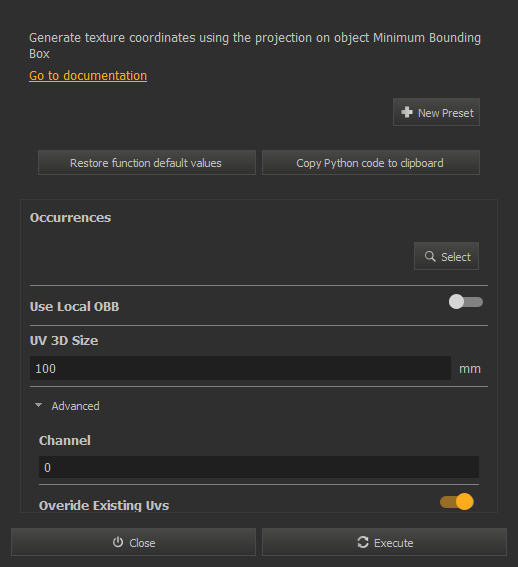Focus the Channel number field
The width and height of the screenshot is (518, 567).
[x=259, y=467]
